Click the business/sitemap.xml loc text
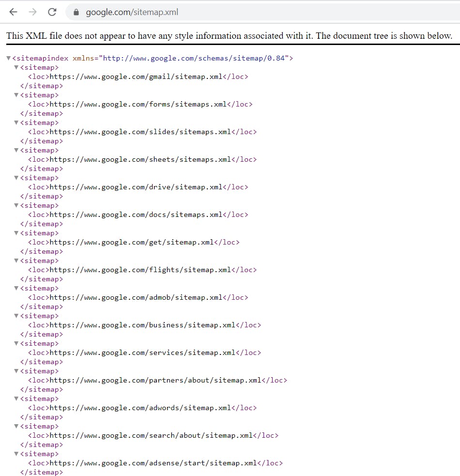The width and height of the screenshot is (460, 476). click(142, 325)
